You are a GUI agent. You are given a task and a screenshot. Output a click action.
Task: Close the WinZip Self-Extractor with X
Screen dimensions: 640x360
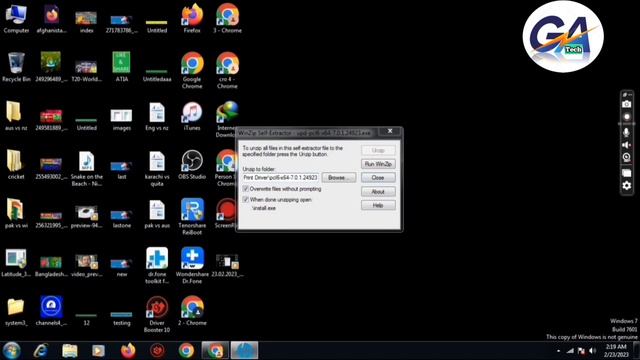click(x=390, y=131)
